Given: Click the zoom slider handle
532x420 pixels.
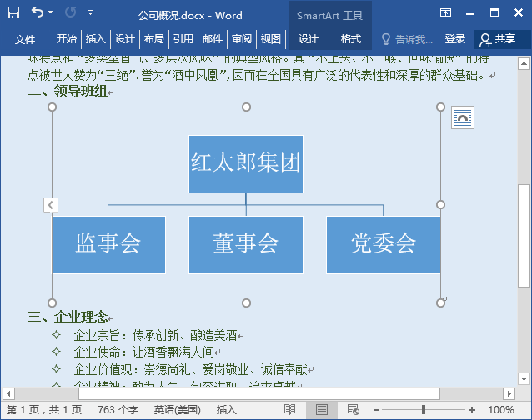Looking at the screenshot, I should click(424, 409).
